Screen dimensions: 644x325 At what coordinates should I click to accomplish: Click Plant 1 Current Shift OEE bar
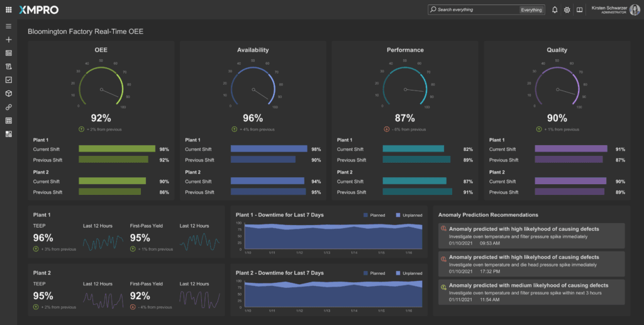click(117, 149)
